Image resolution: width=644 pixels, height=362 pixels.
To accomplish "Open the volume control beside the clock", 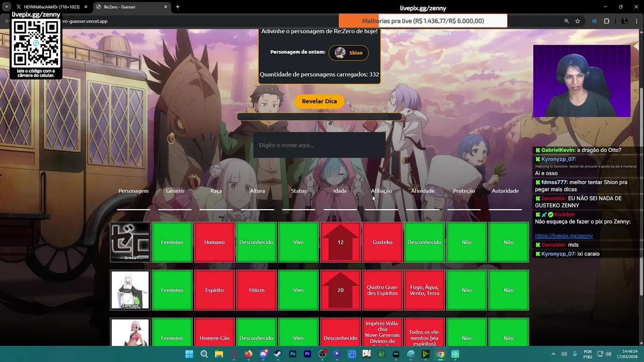I will [x=608, y=354].
